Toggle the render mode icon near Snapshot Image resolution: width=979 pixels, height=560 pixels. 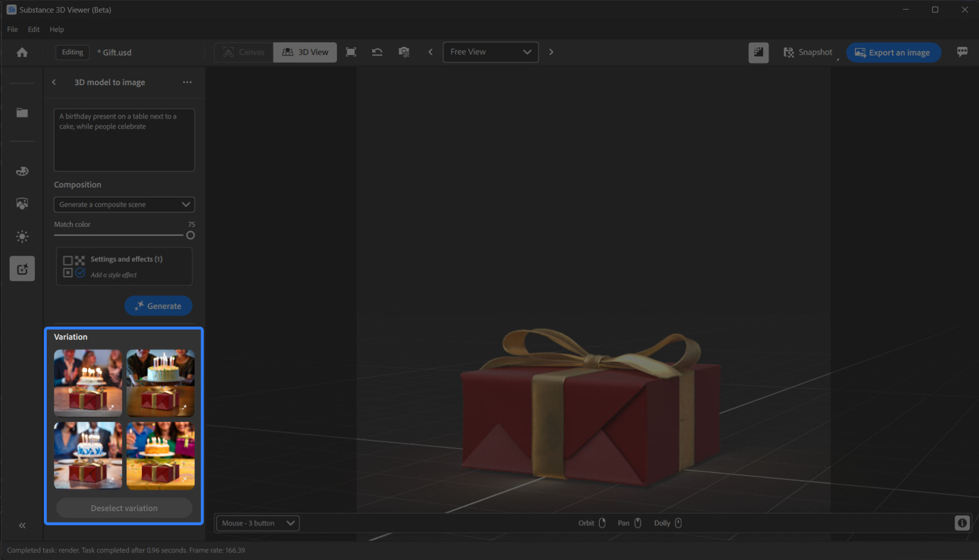pyautogui.click(x=758, y=52)
